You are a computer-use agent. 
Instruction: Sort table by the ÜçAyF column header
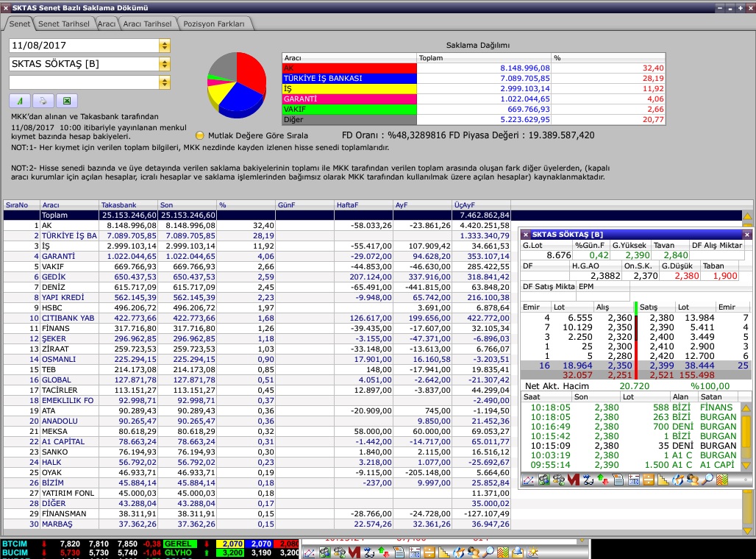(481, 205)
